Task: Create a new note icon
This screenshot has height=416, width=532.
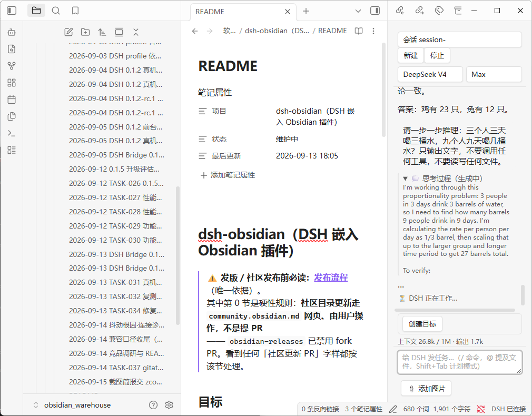Action: coord(68,32)
